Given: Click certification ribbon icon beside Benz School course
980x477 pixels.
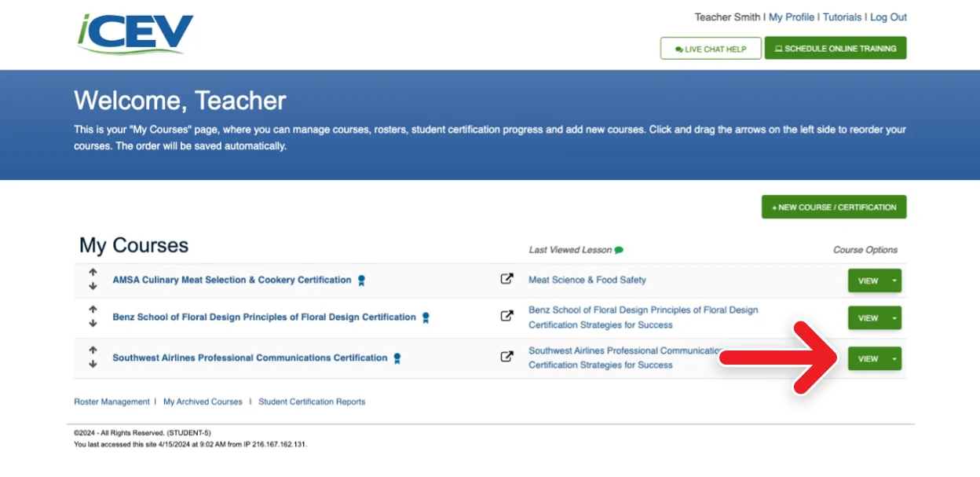Looking at the screenshot, I should point(426,318).
